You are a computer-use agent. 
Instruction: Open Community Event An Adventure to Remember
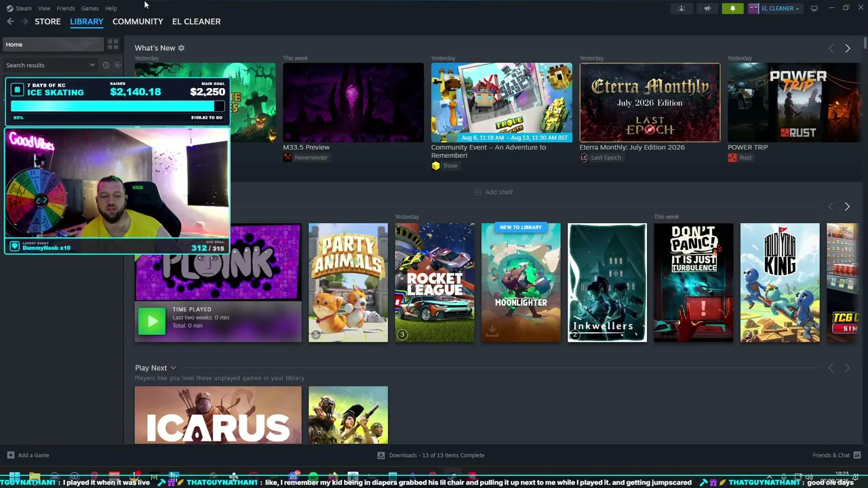coord(488,151)
